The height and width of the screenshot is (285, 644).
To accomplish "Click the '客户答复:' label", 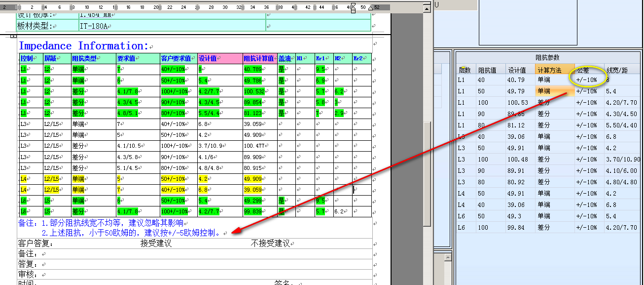I will (36, 244).
